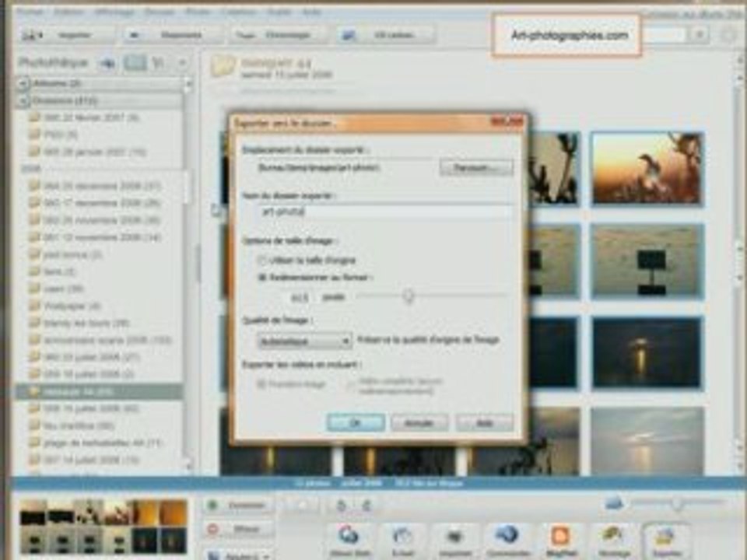The image size is (747, 560).
Task: Click the red Effacer clear icon
Action: [x=213, y=529]
